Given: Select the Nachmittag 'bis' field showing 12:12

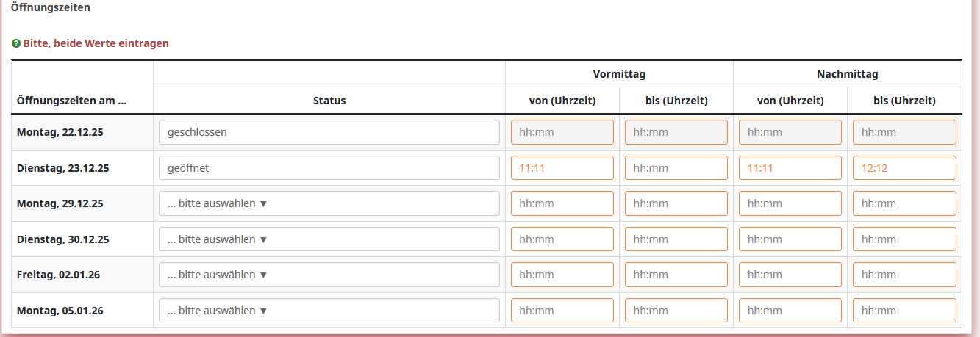Looking at the screenshot, I should (904, 168).
